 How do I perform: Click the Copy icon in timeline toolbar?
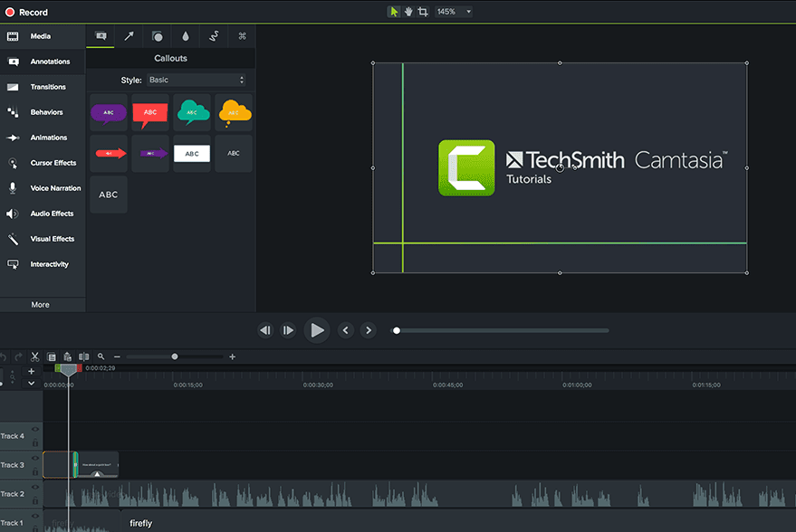coord(52,357)
